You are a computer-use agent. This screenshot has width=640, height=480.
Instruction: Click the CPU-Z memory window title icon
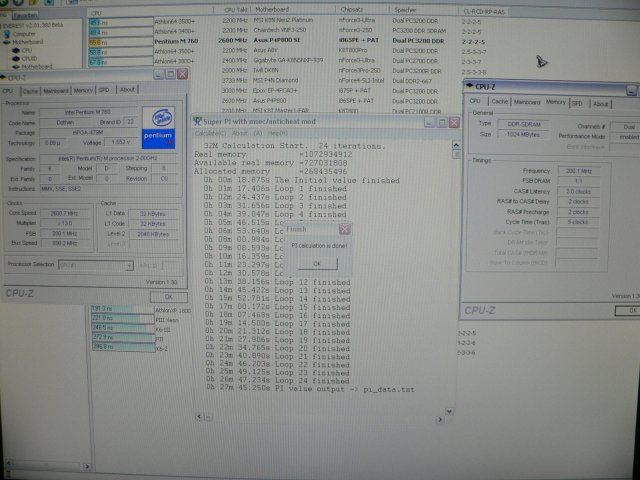(x=470, y=86)
